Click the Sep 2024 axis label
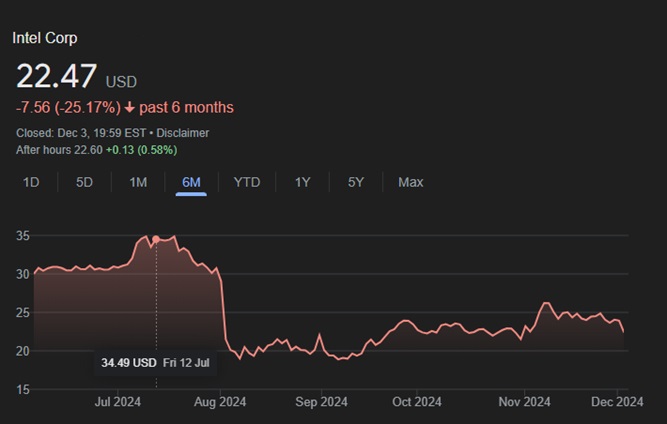667x424 pixels. pyautogui.click(x=322, y=402)
